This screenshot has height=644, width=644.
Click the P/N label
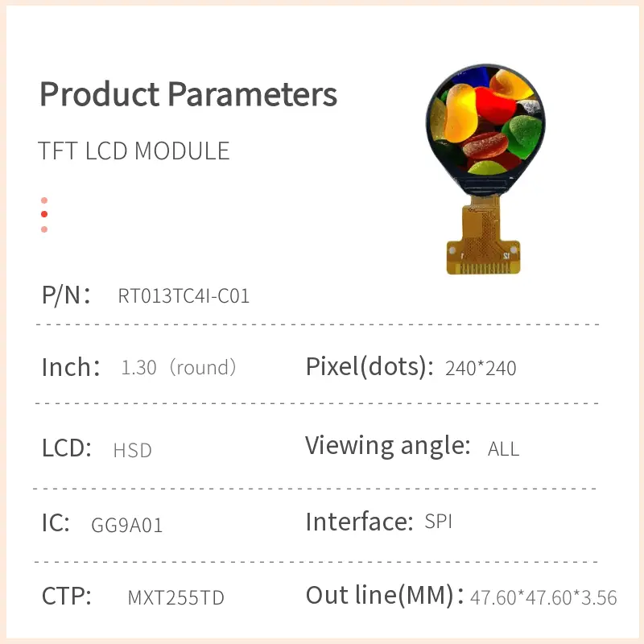click(66, 295)
